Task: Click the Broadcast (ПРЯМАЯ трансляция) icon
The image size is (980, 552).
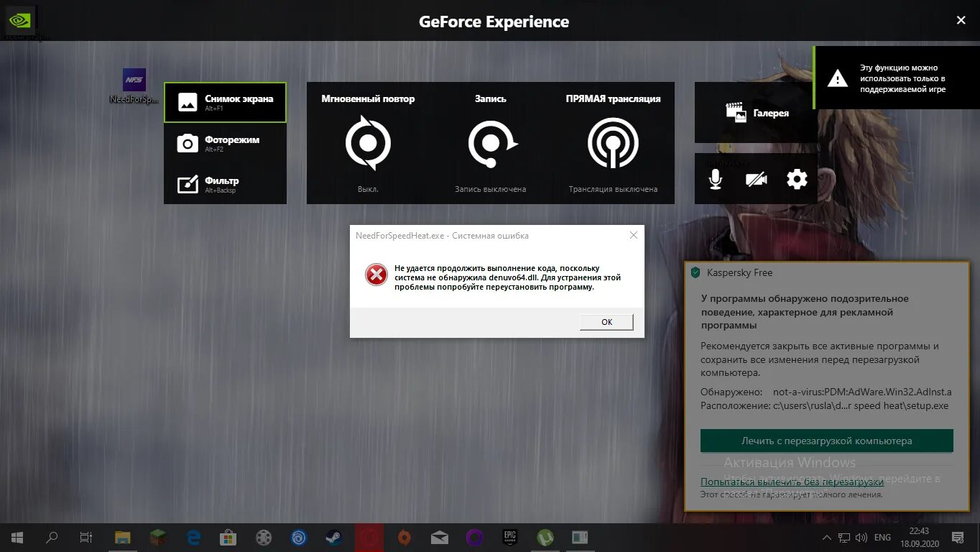Action: click(x=613, y=143)
